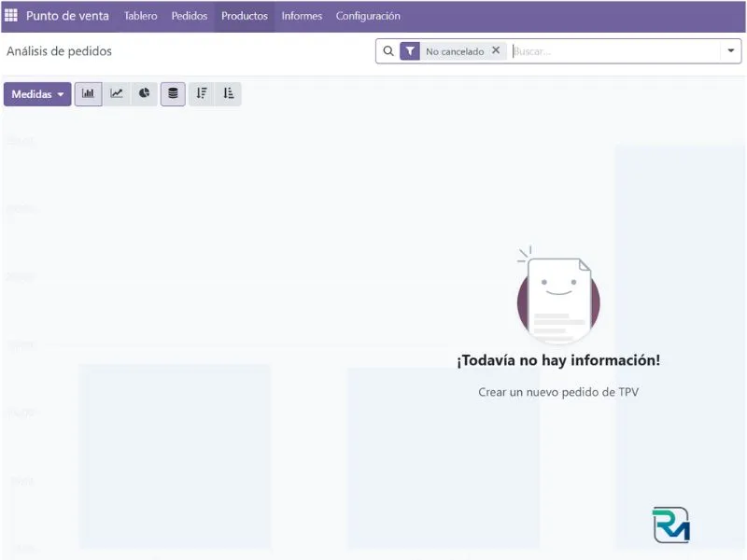Open the main apps grid menu
The image size is (747, 560).
[11, 16]
